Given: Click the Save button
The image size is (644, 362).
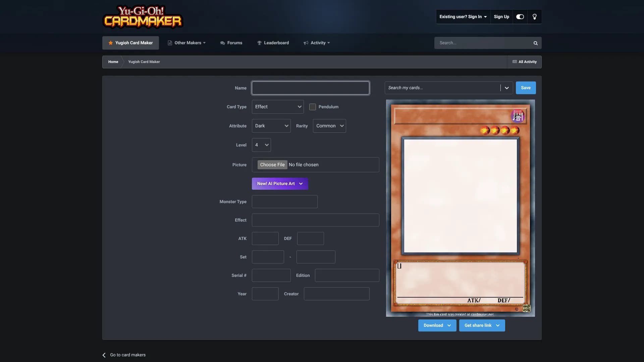Looking at the screenshot, I should (525, 87).
